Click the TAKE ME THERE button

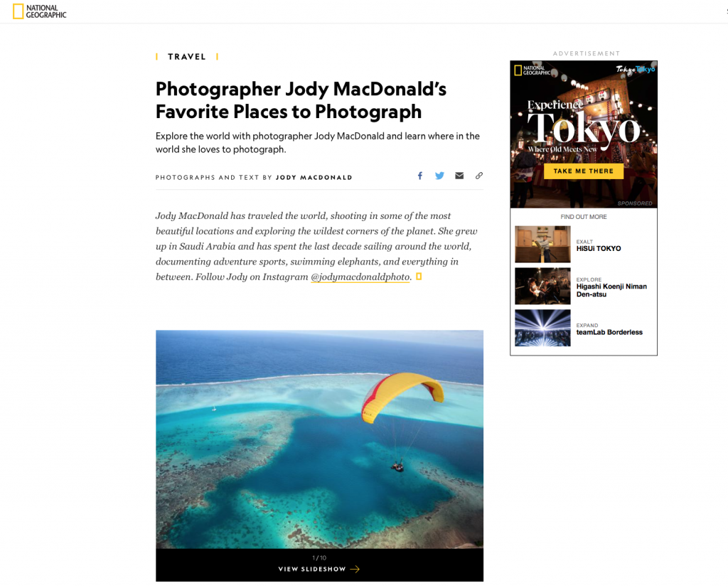click(583, 171)
